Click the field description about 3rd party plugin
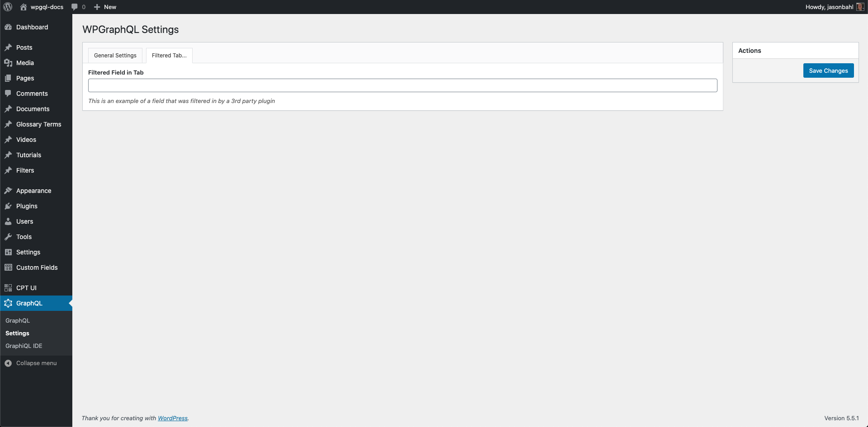The width and height of the screenshot is (868, 427). pyautogui.click(x=182, y=101)
